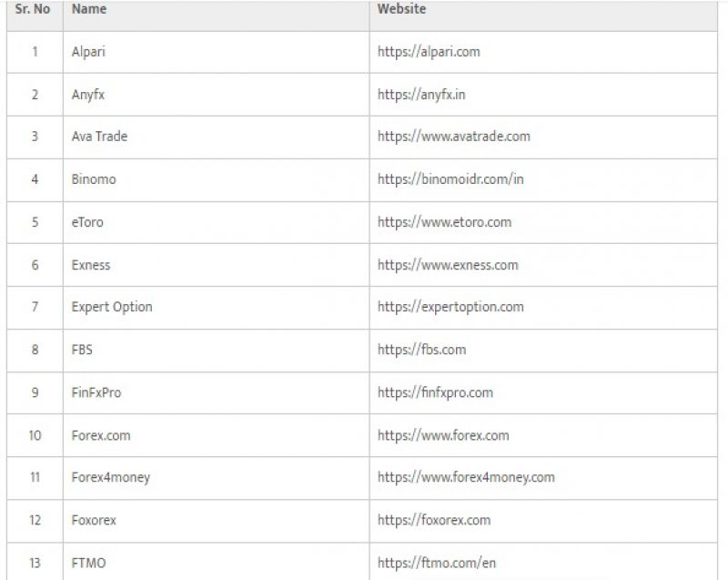Select the Ava Trade name cell

click(99, 137)
